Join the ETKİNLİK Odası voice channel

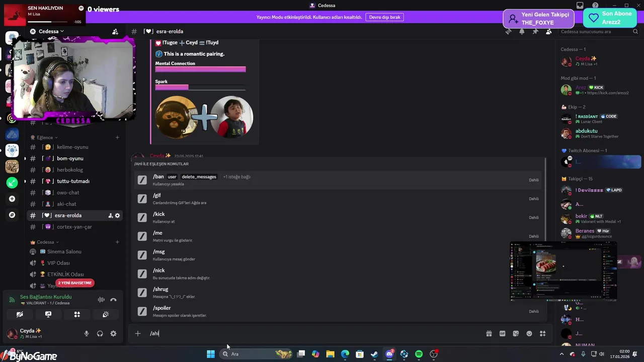[x=74, y=275]
